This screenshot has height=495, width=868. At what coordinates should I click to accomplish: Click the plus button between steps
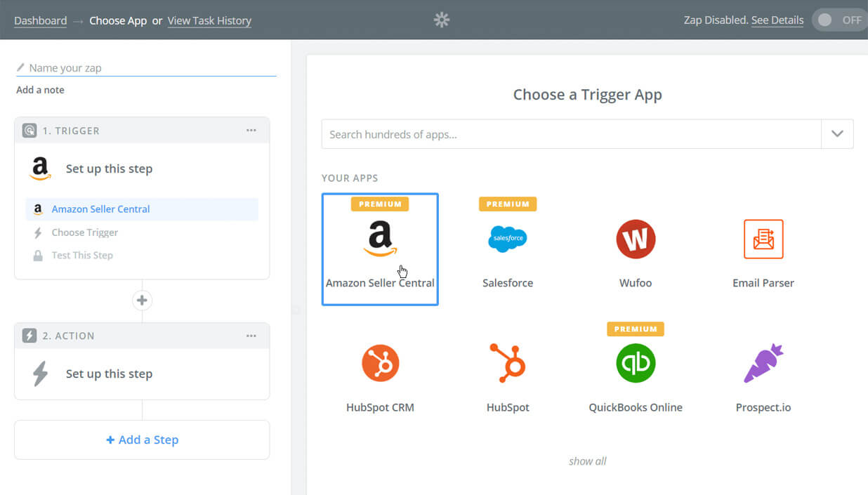click(x=142, y=301)
